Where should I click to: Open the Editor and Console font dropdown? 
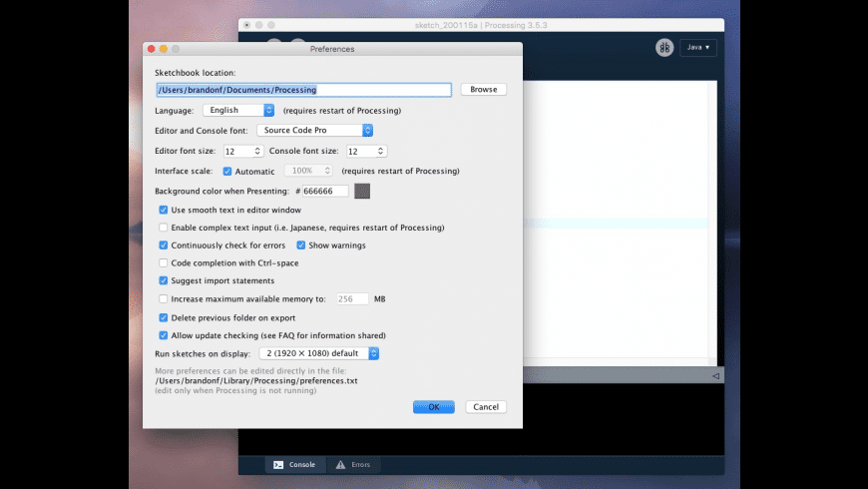(x=314, y=130)
